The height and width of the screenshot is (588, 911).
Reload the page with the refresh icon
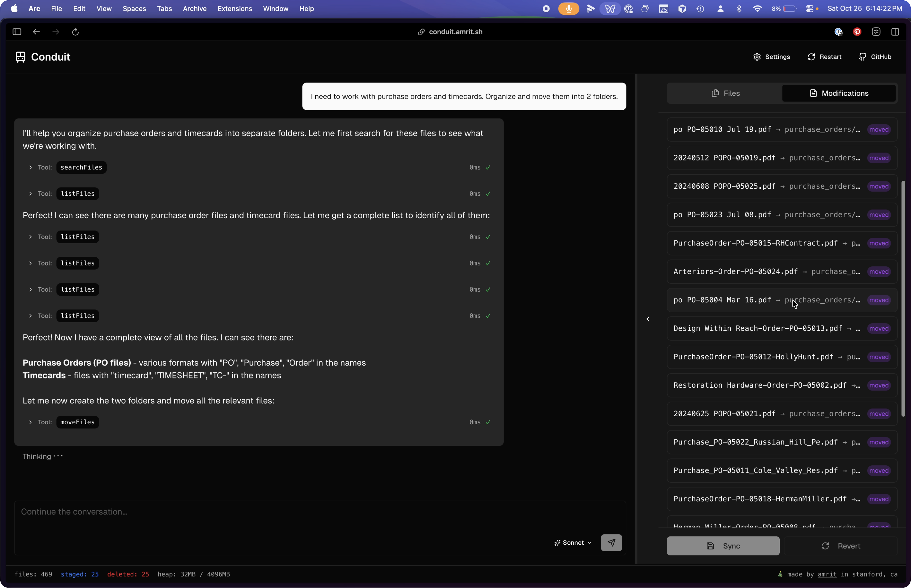(75, 32)
